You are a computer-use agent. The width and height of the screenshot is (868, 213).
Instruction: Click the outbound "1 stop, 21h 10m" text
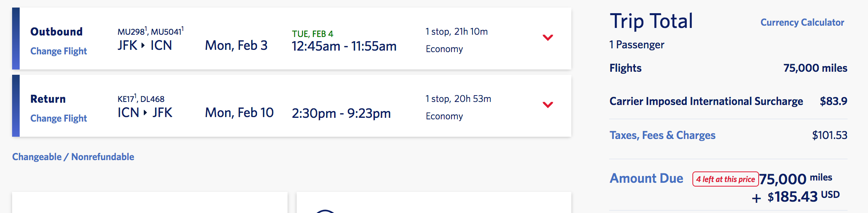coord(456,31)
